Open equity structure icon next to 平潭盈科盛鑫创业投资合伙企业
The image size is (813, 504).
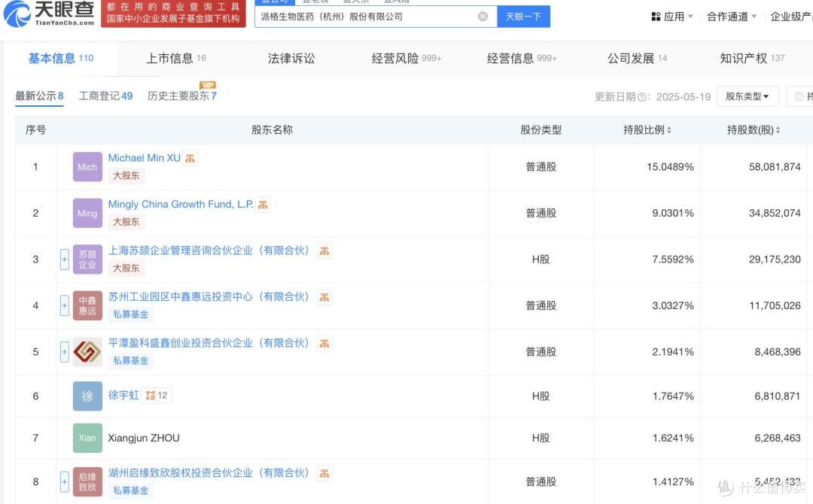[x=324, y=344]
